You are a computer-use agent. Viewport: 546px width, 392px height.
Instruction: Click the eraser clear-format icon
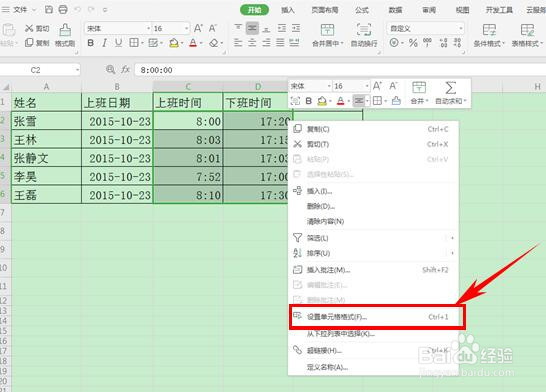(213, 43)
